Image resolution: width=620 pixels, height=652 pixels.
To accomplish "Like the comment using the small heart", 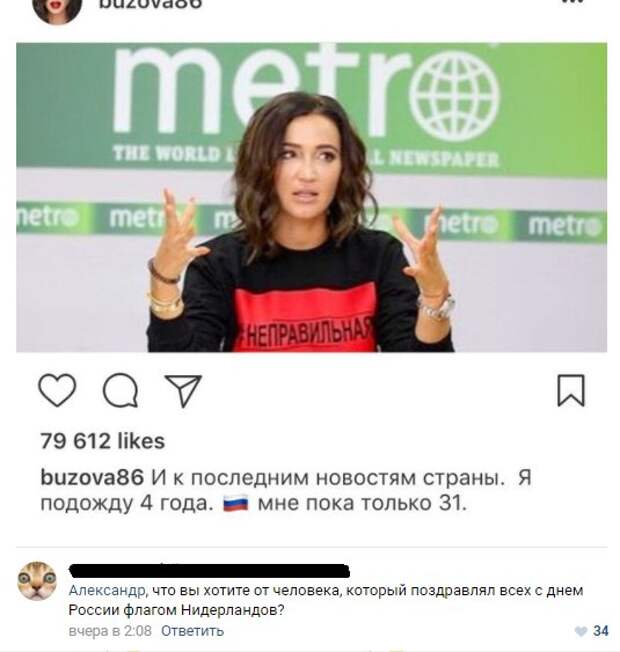I will [580, 631].
